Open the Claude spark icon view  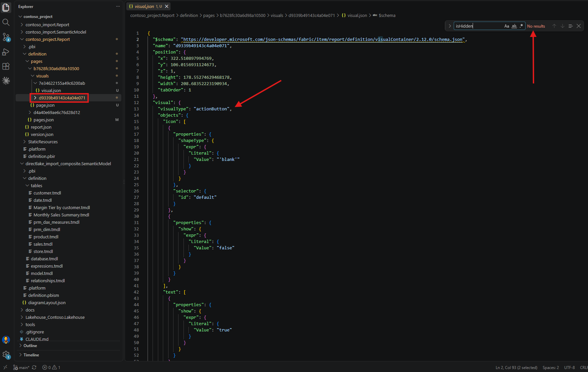(6, 81)
